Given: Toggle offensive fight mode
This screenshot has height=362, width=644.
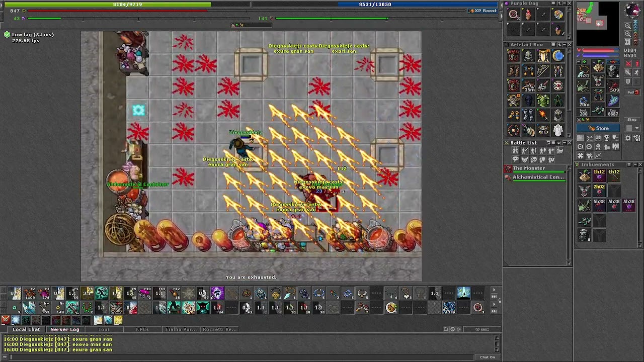Looking at the screenshot, I should click(x=628, y=63).
